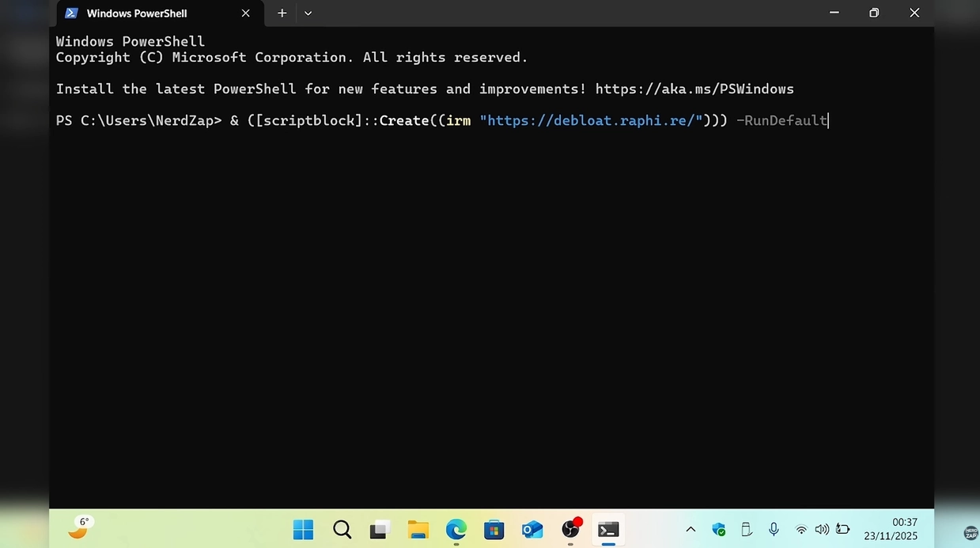This screenshot has width=980, height=548.
Task: Open the Windows Start menu
Action: [303, 530]
